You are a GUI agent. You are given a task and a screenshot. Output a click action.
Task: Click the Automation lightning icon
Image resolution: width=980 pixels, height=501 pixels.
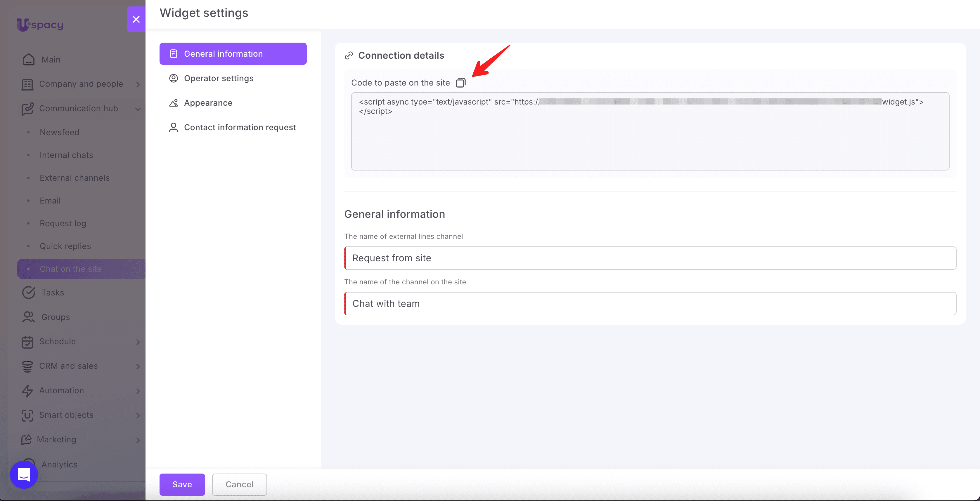point(27,391)
